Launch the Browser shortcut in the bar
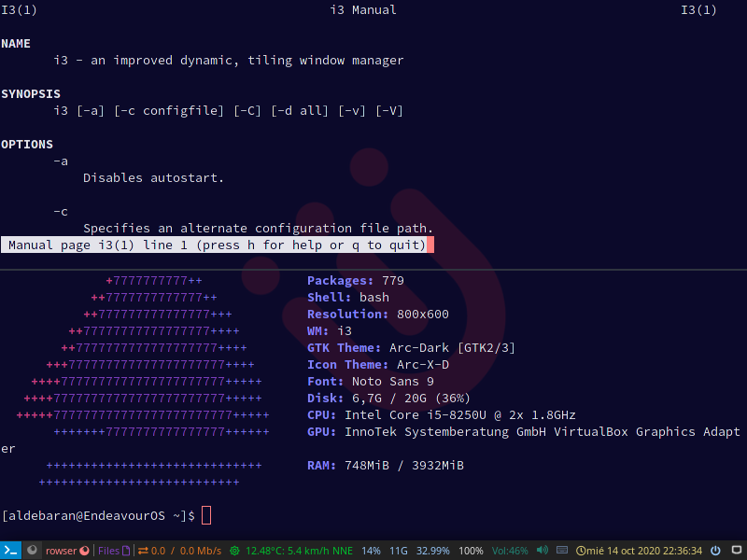This screenshot has width=747, height=560. point(67,551)
